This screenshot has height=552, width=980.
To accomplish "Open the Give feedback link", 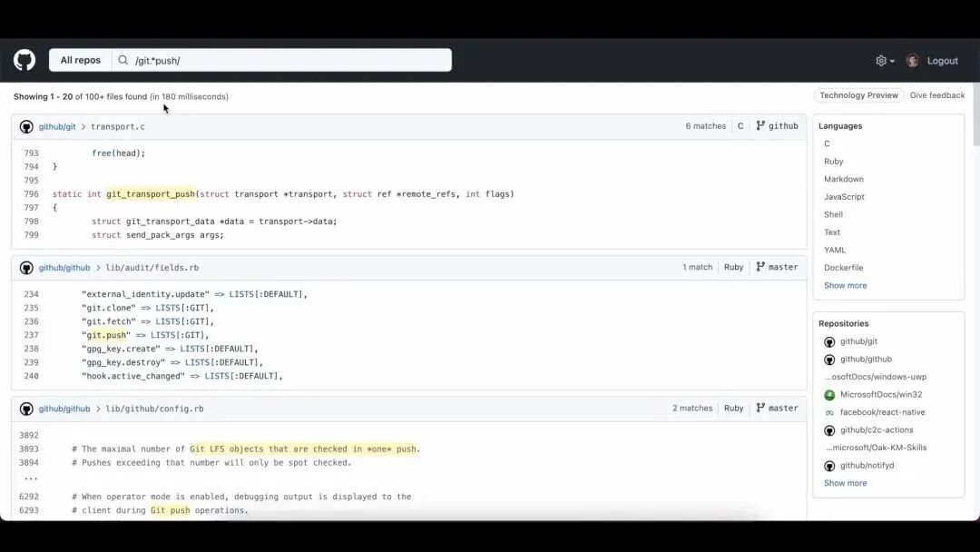I will 936,95.
